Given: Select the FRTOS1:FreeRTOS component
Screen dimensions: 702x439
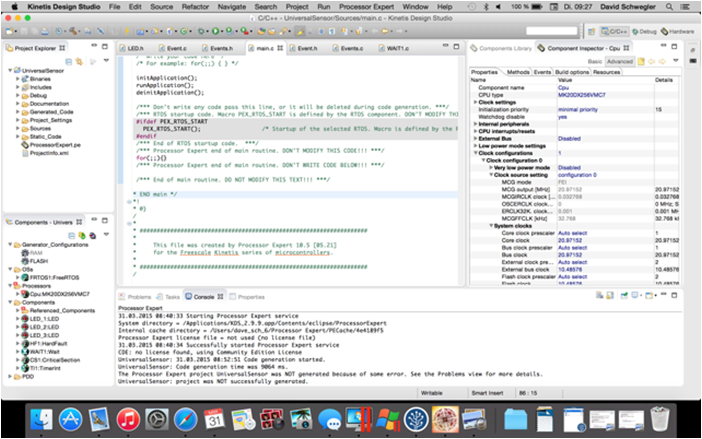Looking at the screenshot, I should 51,277.
